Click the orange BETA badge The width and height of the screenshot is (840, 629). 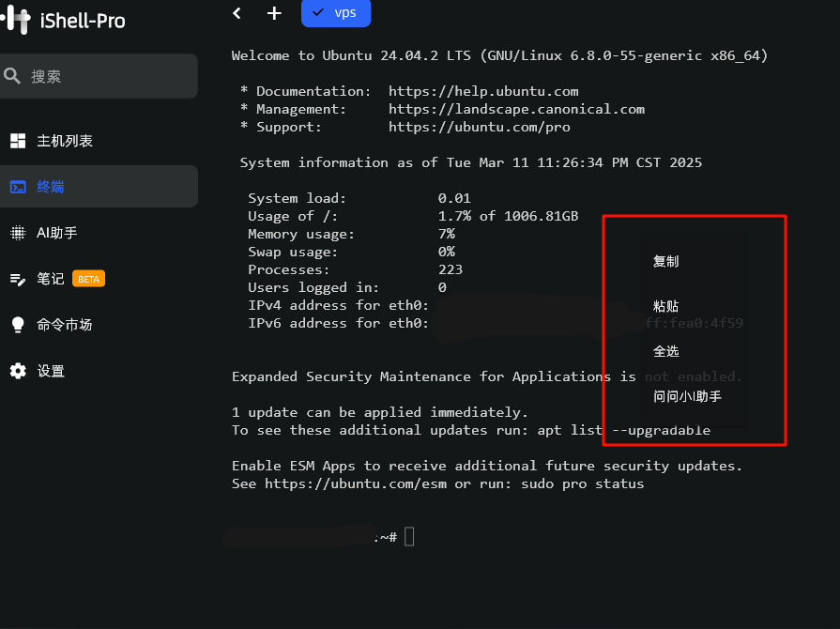(x=88, y=279)
